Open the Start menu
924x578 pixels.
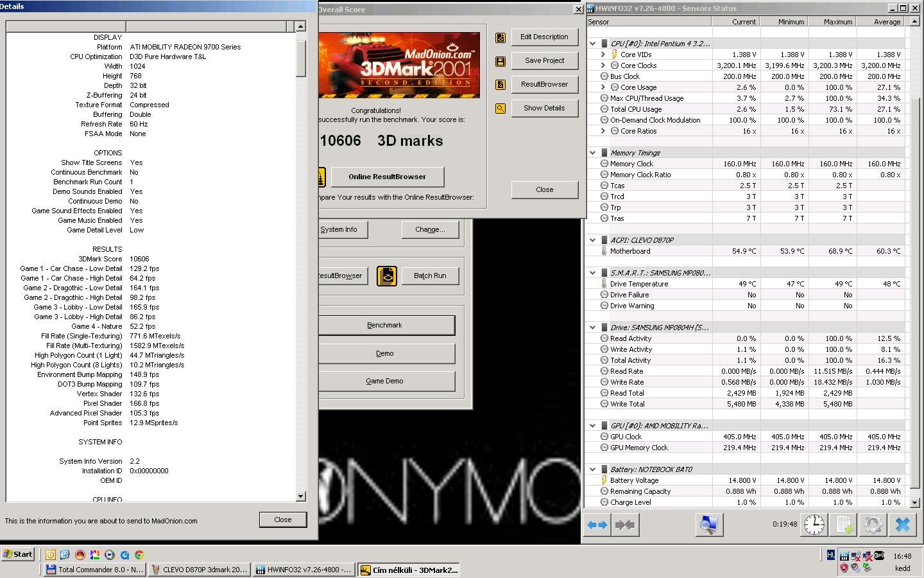(18, 554)
